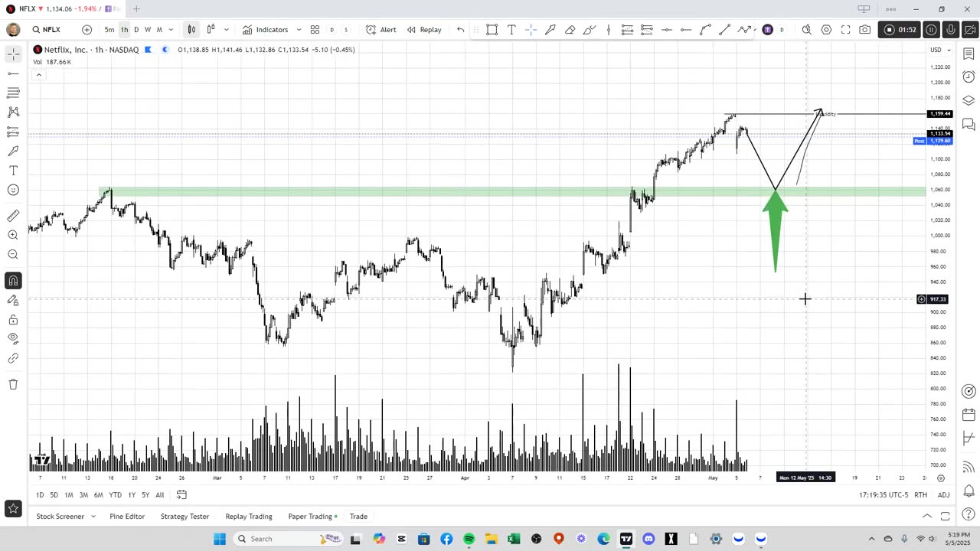This screenshot has width=980, height=551.
Task: Stop the screen recording at 01:52
Action: (x=899, y=30)
